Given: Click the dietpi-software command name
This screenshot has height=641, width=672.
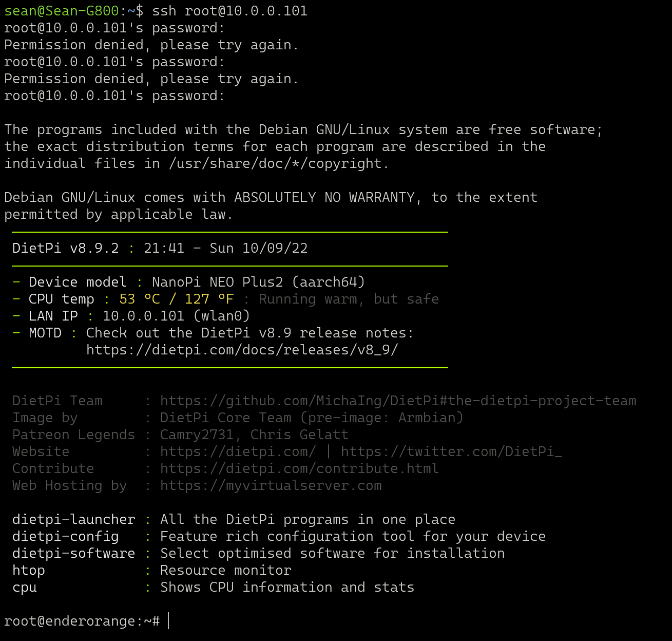Looking at the screenshot, I should click(73, 553).
